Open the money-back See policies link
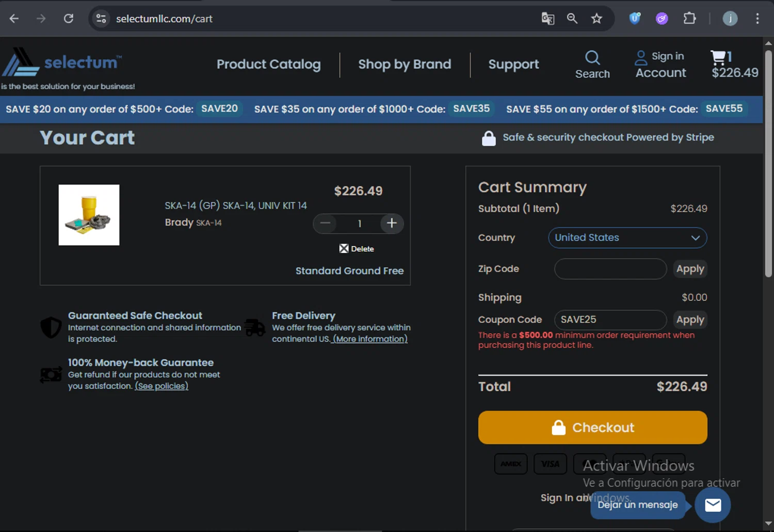Image resolution: width=774 pixels, height=532 pixels. (162, 386)
